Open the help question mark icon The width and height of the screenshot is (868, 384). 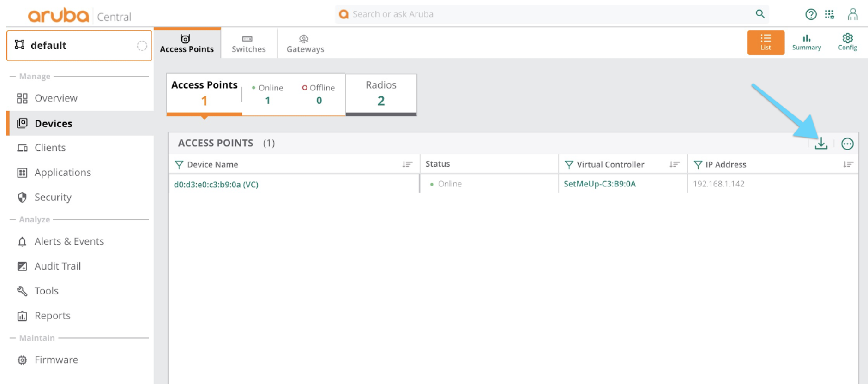811,14
